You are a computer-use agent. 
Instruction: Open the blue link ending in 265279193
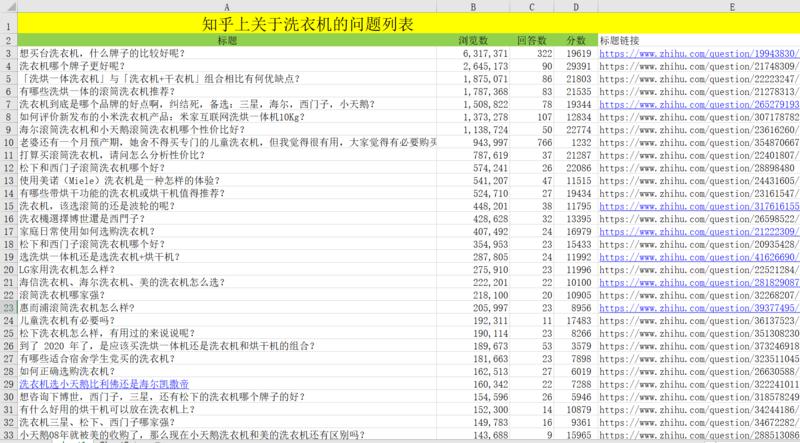pyautogui.click(x=699, y=105)
